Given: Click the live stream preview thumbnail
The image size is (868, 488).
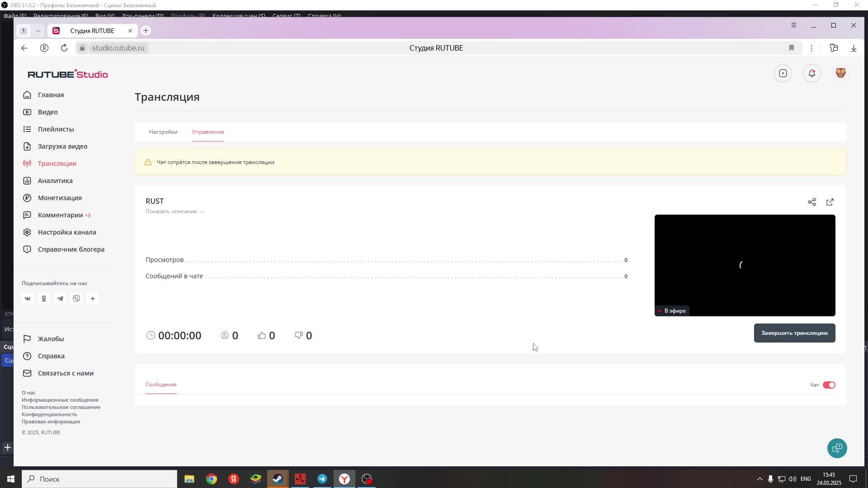Looking at the screenshot, I should (745, 265).
